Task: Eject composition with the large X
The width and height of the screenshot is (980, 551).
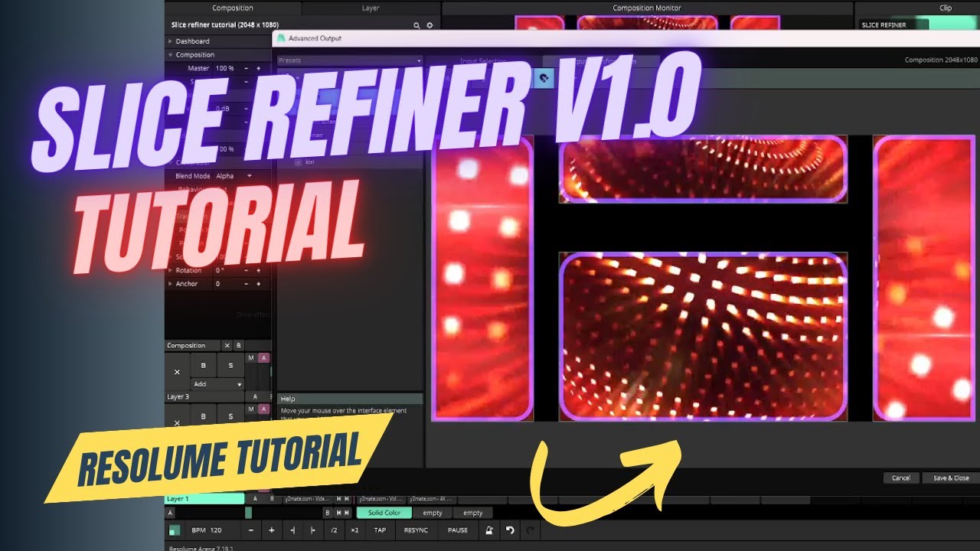Action: coord(177,372)
